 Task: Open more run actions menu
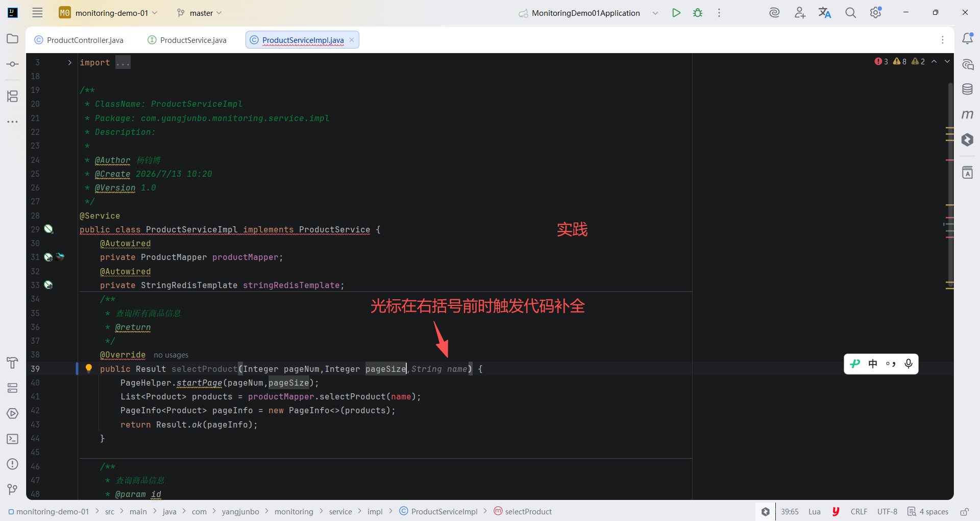719,13
